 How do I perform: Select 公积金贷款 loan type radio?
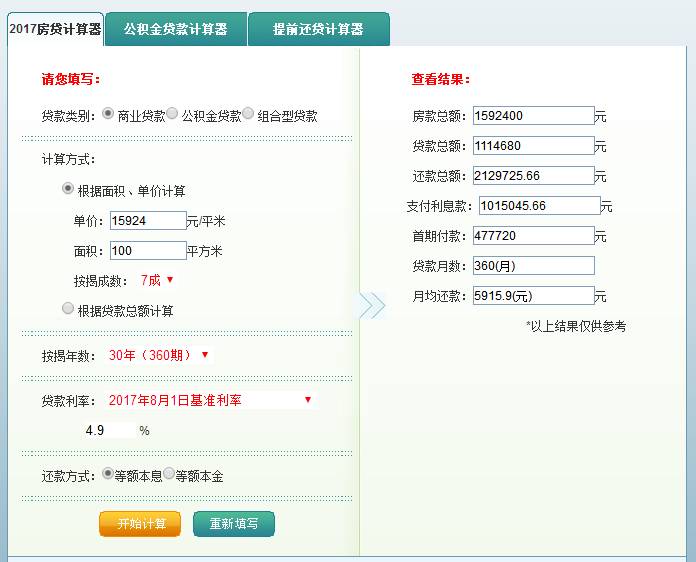172,114
